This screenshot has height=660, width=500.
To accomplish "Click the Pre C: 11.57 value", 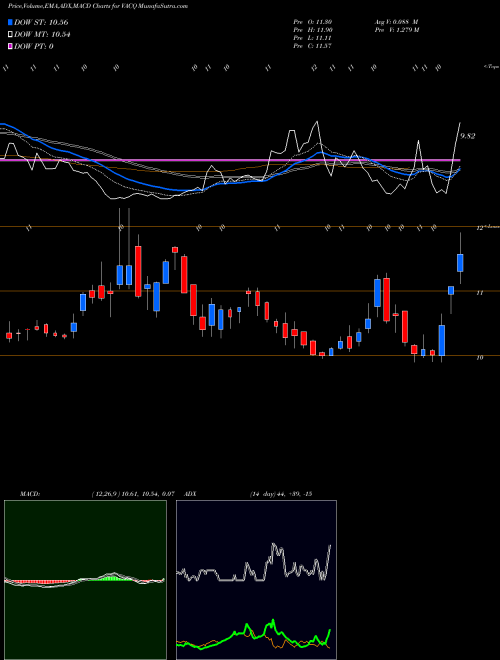I will (313, 46).
